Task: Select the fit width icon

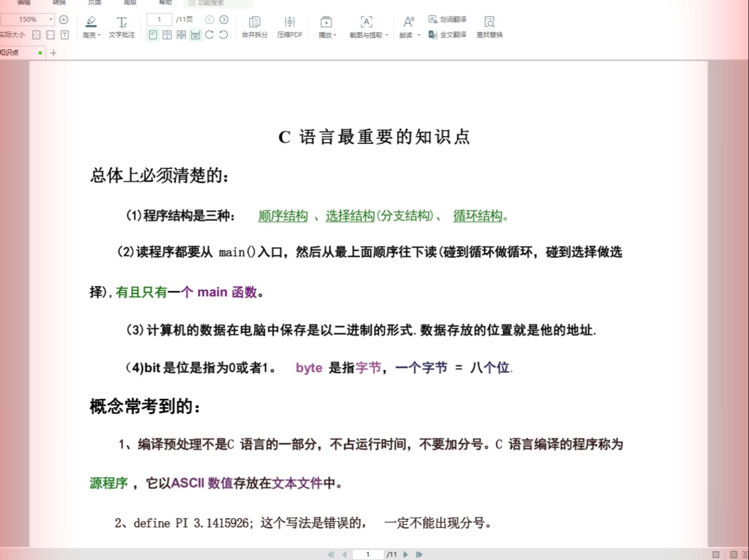Action: coord(50,35)
